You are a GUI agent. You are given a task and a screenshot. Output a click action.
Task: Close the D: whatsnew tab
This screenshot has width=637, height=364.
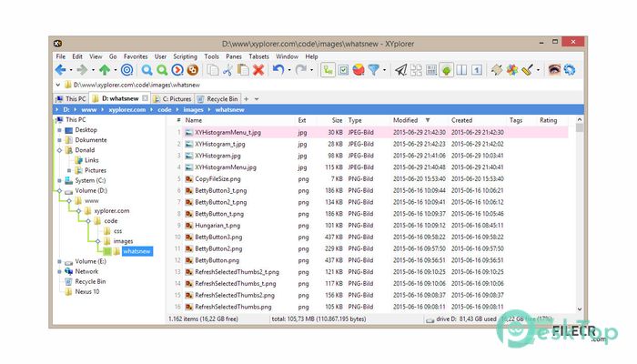pos(145,98)
